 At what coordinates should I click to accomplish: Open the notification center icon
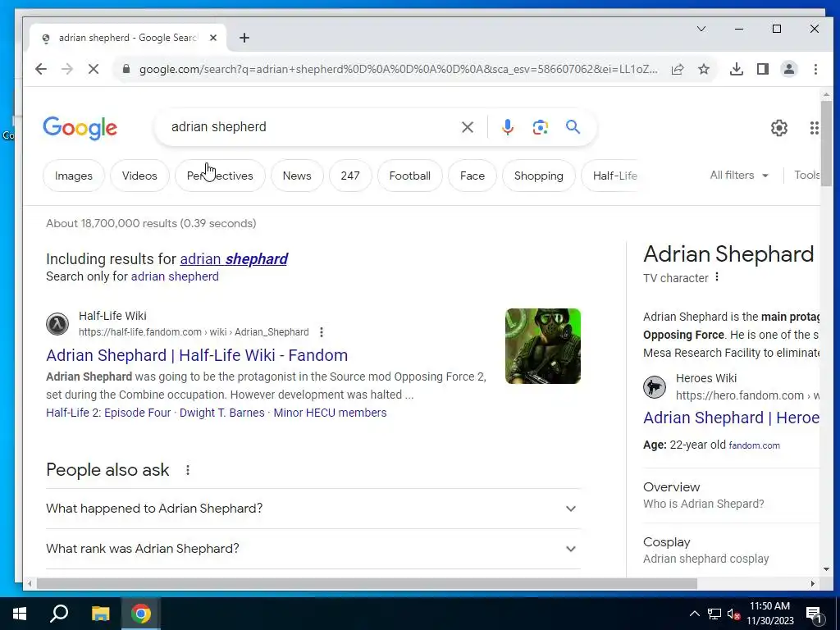815,614
